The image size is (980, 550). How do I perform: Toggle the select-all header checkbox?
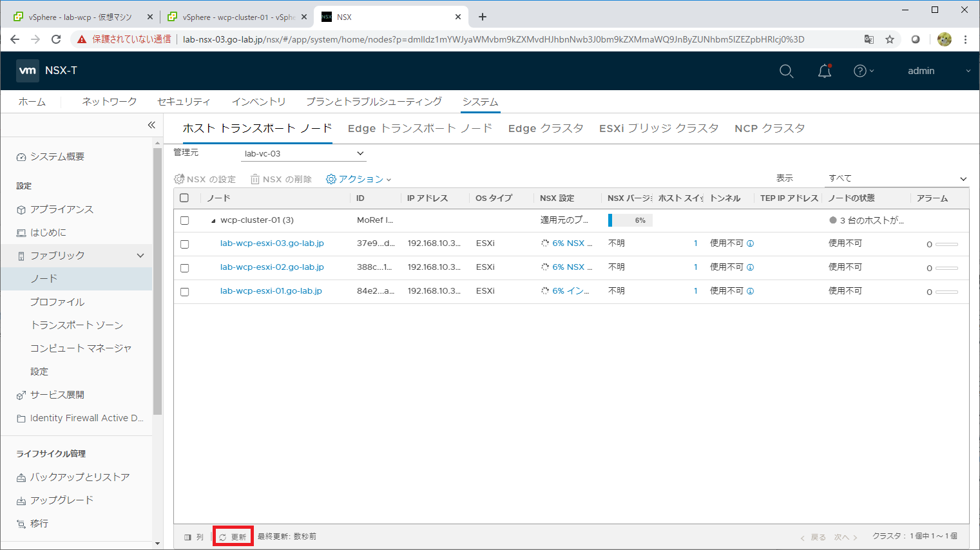click(184, 198)
